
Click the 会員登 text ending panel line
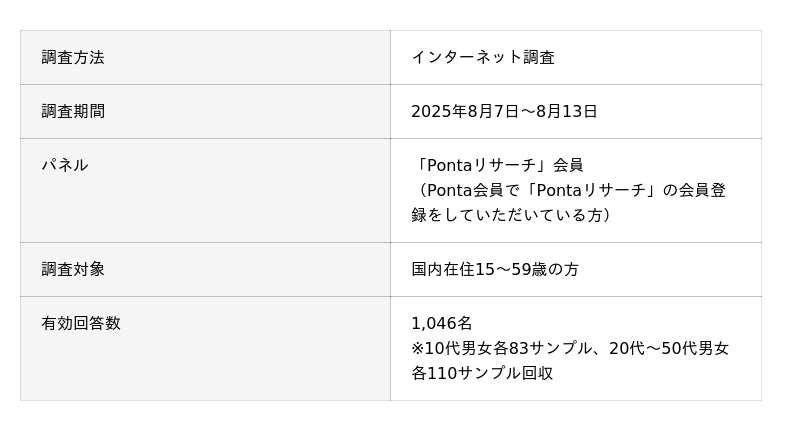pos(703,190)
